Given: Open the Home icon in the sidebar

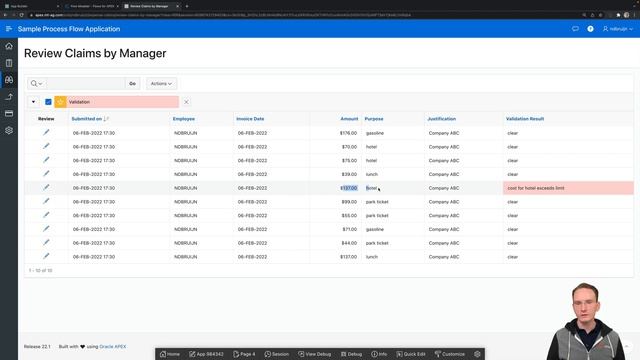Looking at the screenshot, I should 9,46.
